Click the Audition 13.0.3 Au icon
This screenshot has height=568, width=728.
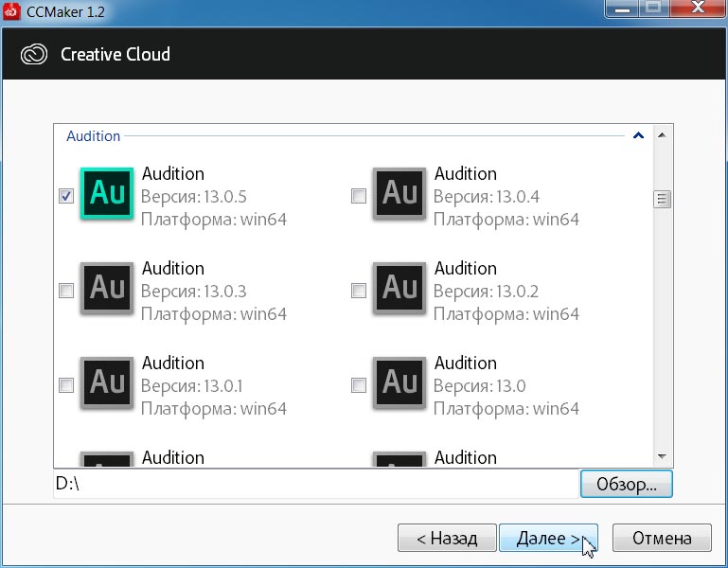[107, 288]
